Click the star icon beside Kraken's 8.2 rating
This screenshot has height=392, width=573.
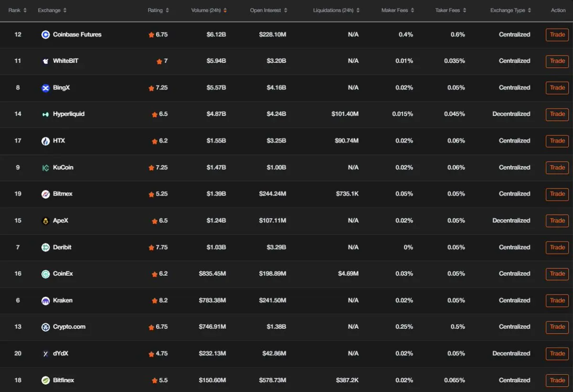tap(154, 300)
